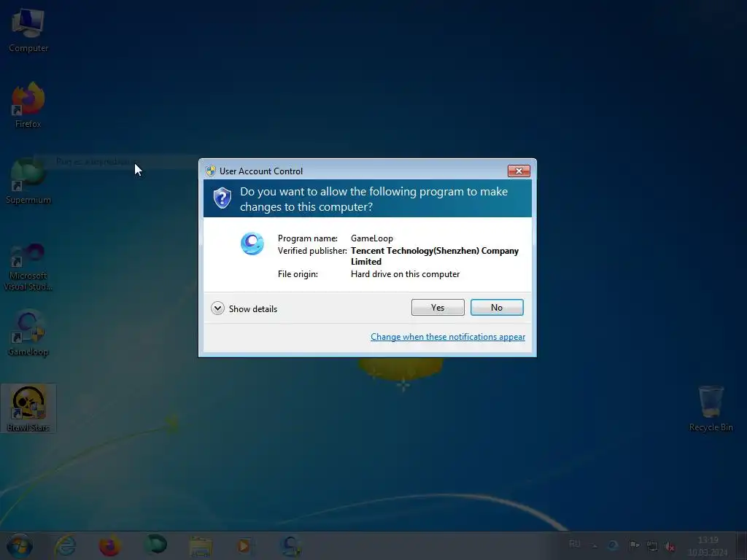This screenshot has width=747, height=560.
Task: Click the GameLoop program icon in dialog
Action: (x=252, y=244)
